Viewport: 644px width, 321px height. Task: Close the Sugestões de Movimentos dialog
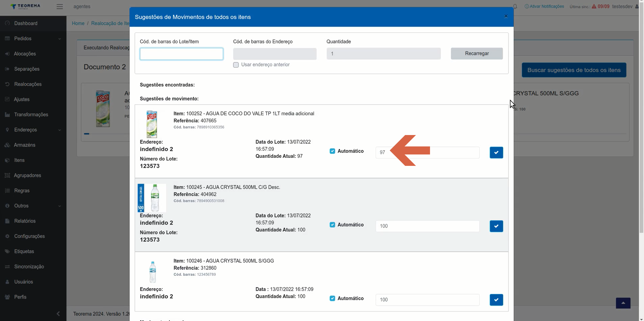tap(506, 16)
